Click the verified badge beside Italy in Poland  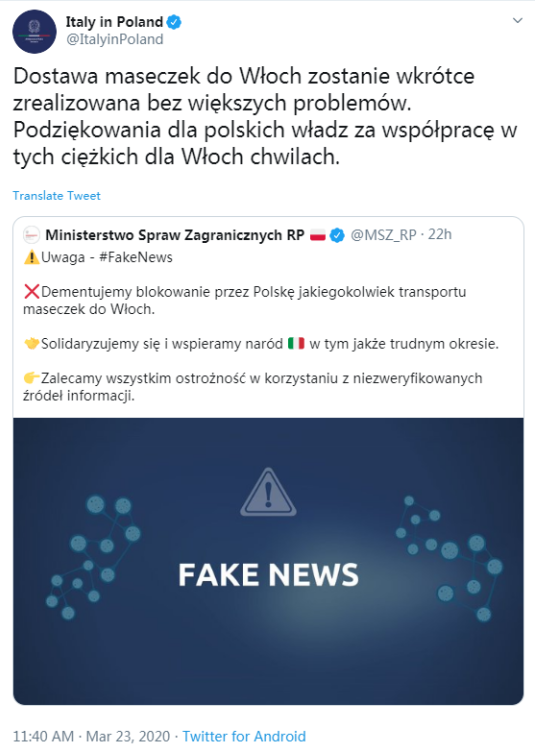pyautogui.click(x=174, y=22)
